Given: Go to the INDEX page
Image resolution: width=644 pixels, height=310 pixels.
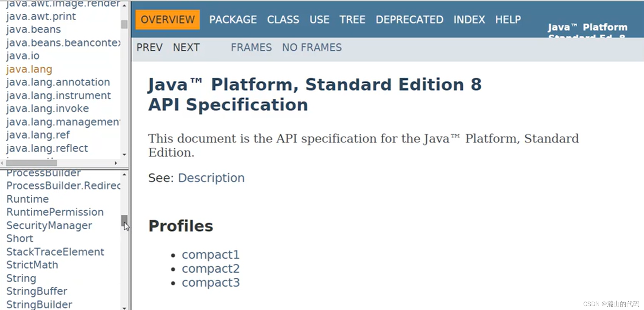Looking at the screenshot, I should [x=469, y=20].
